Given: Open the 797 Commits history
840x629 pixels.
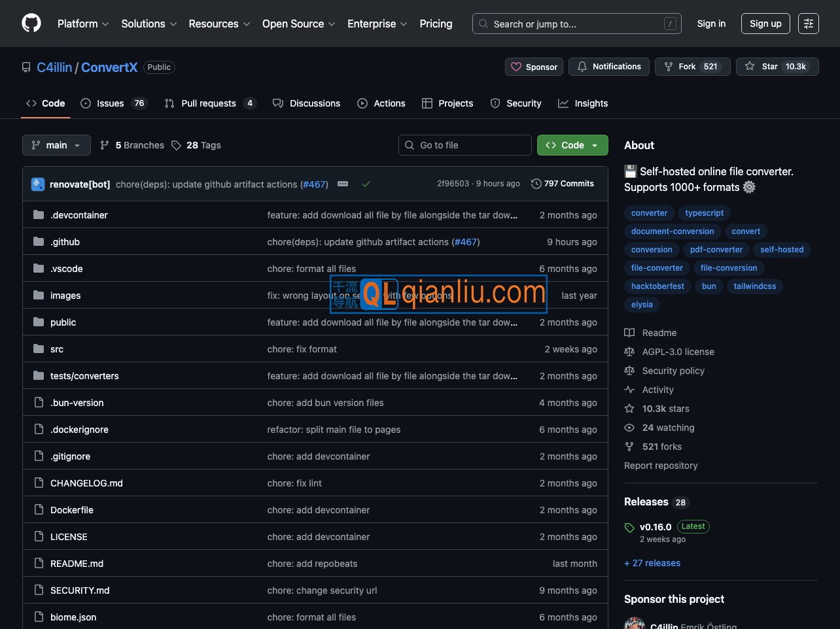Looking at the screenshot, I should [x=563, y=184].
